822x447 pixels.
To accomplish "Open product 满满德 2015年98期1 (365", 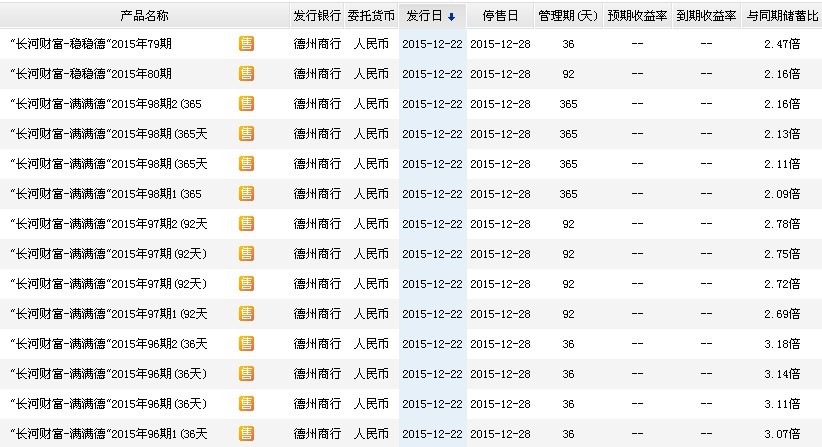I will click(106, 194).
